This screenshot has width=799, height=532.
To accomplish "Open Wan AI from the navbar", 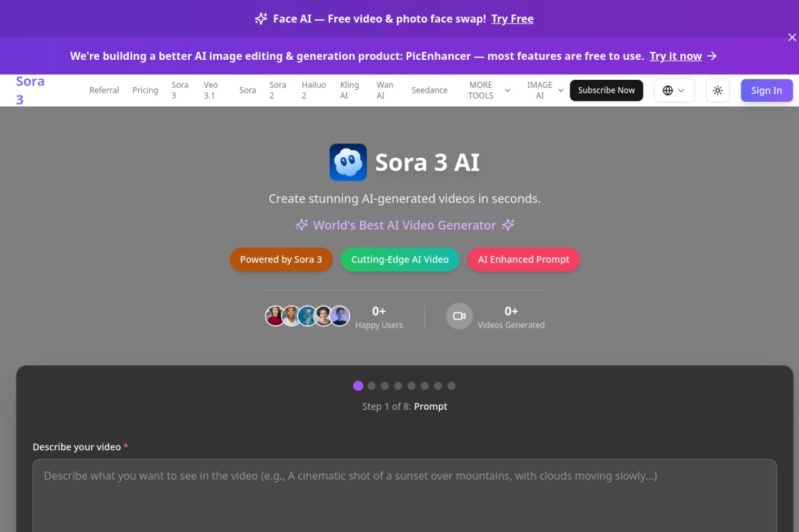I will (385, 90).
